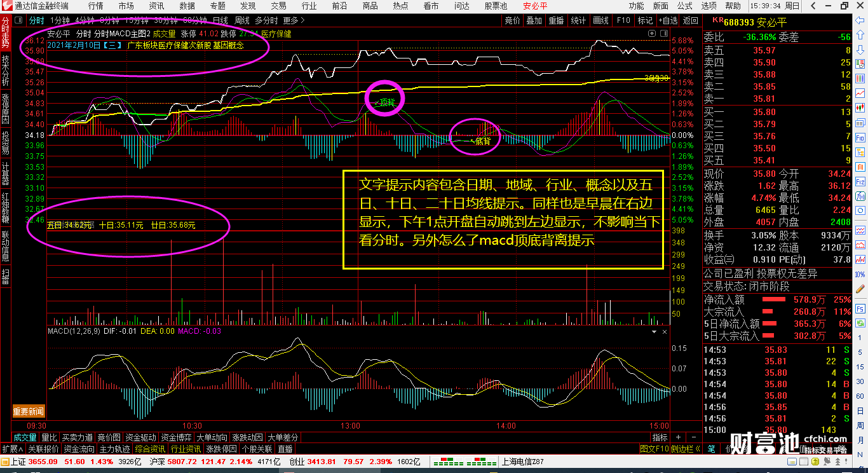Click the 上海电信Z87 server status text
The height and width of the screenshot is (473, 868).
523,462
